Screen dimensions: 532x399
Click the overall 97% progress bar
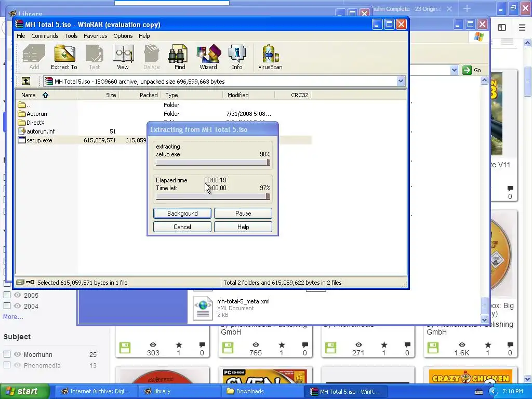tap(213, 196)
